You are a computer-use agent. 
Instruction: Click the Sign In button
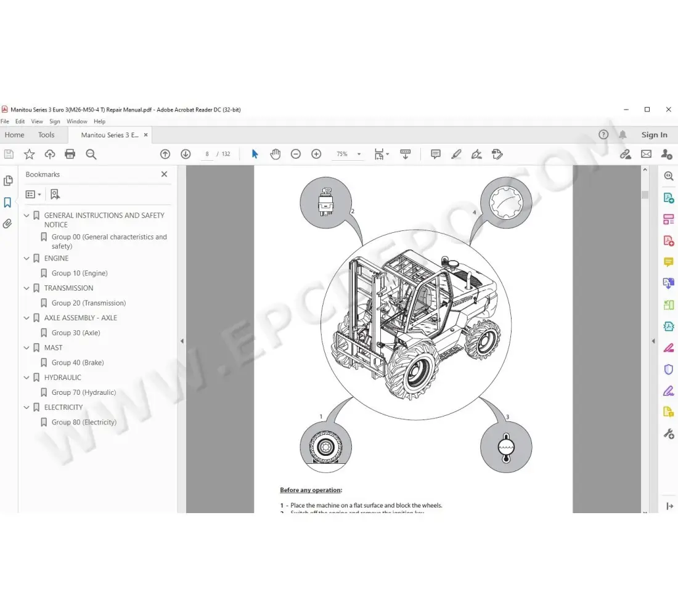654,134
